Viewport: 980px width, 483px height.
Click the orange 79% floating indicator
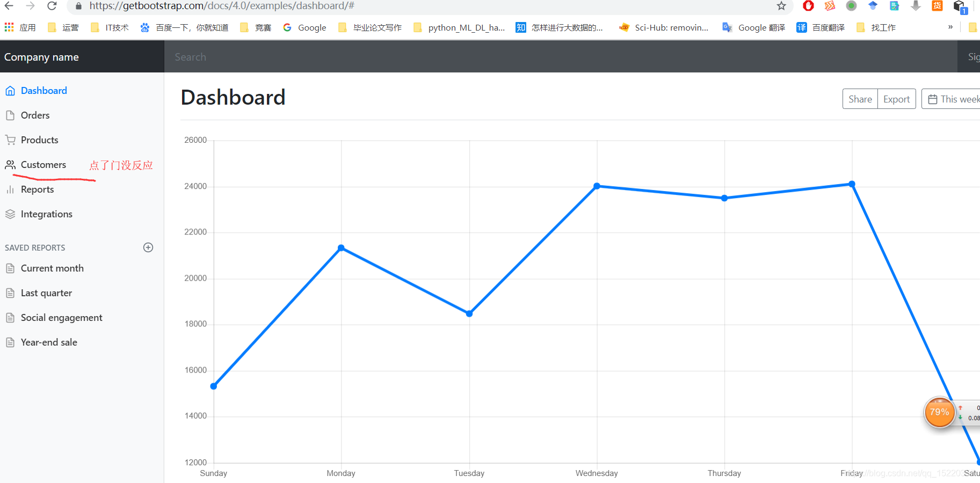point(939,412)
